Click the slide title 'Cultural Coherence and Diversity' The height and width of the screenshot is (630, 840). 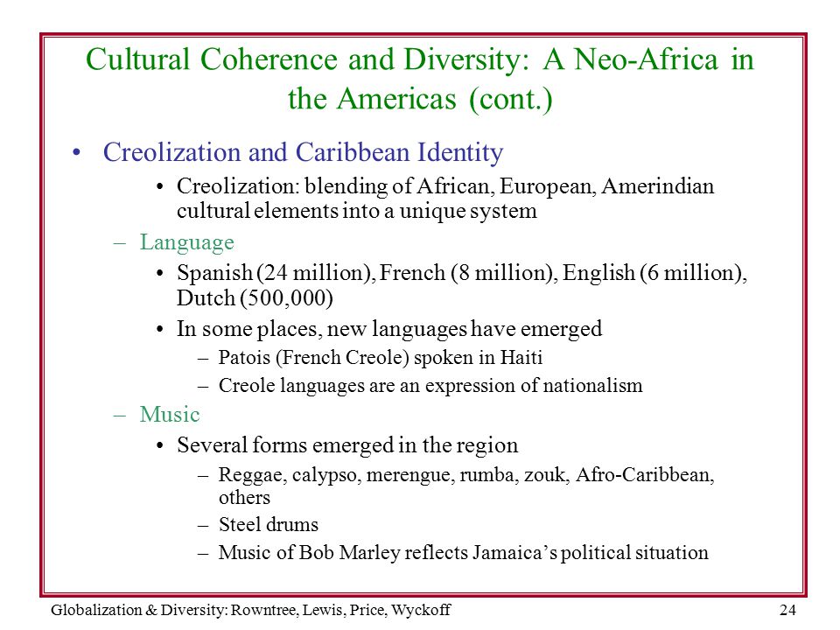(x=419, y=79)
